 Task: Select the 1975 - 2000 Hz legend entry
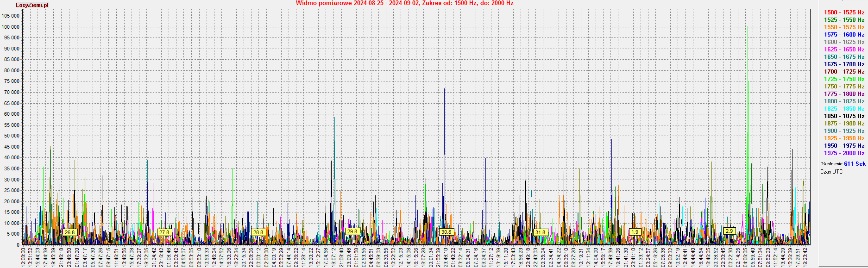pos(844,153)
